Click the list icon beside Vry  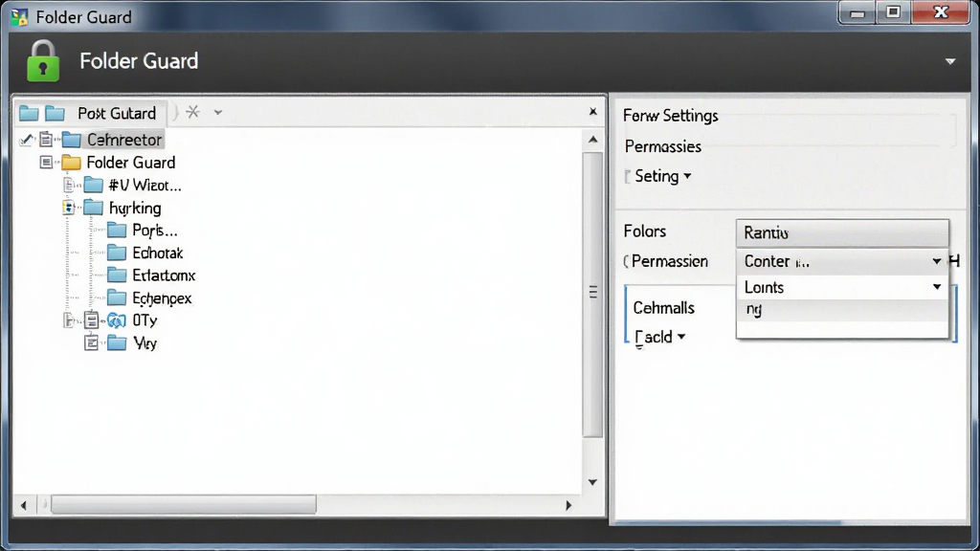[x=91, y=343]
